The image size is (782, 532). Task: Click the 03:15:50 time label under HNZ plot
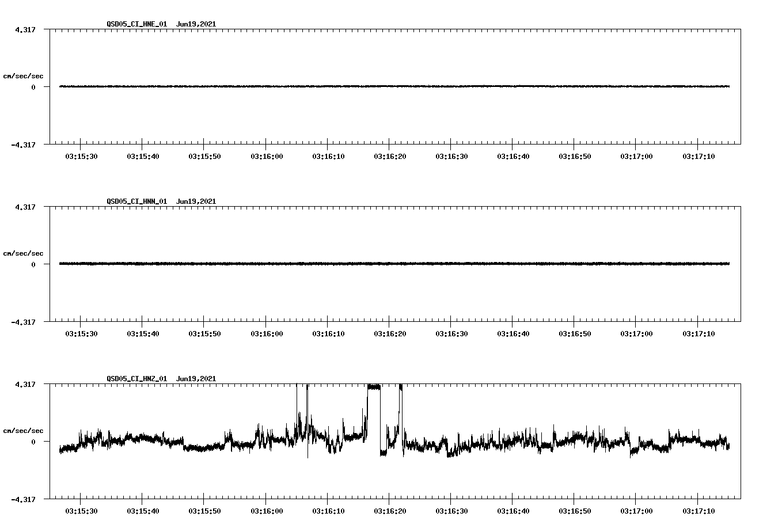[204, 511]
